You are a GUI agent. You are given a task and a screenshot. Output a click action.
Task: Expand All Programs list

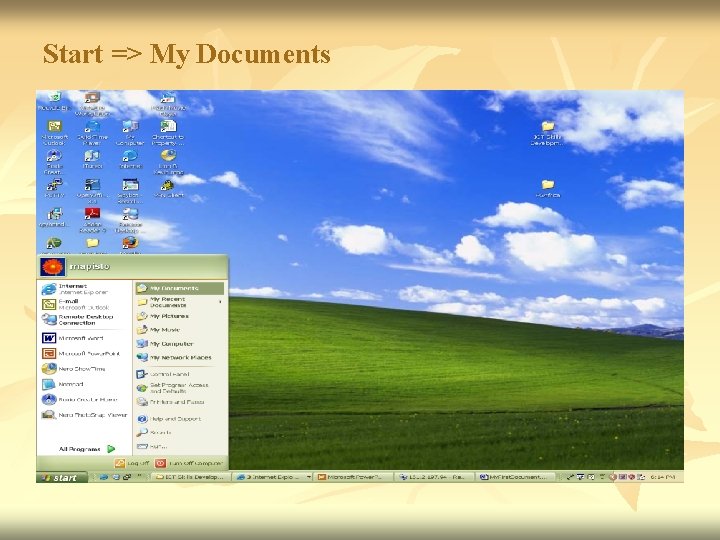[x=86, y=449]
